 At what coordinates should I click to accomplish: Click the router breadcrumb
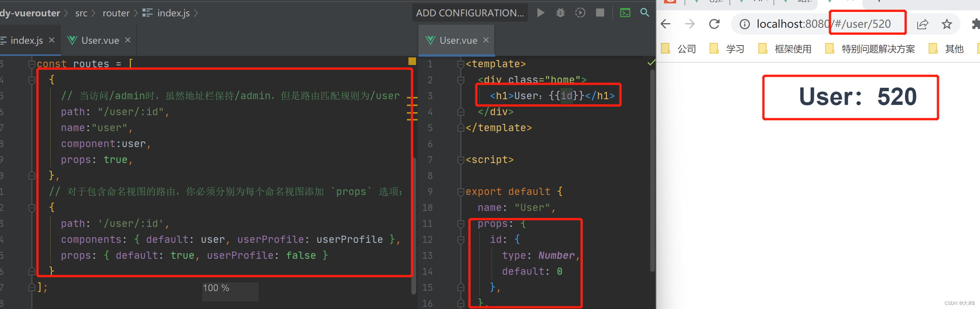coord(116,13)
